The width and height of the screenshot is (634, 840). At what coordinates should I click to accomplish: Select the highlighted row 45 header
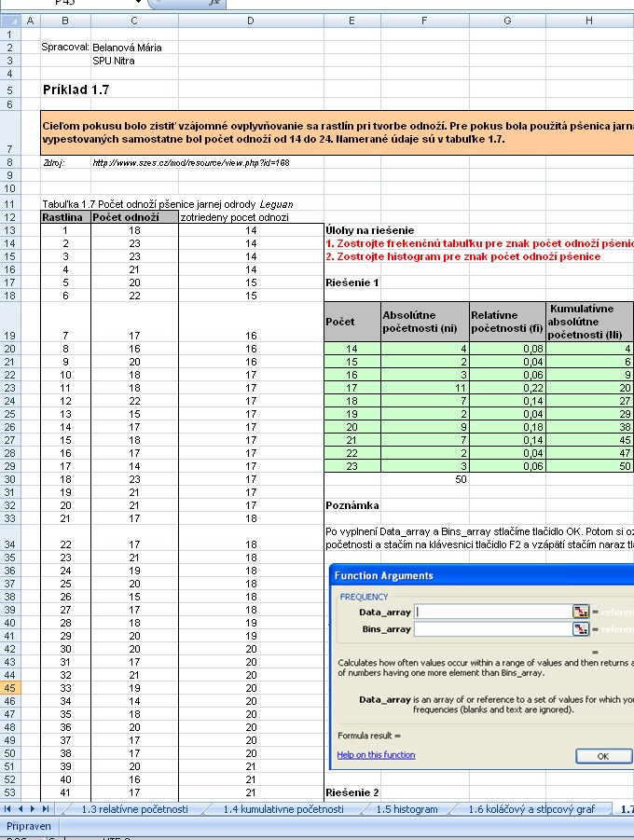pyautogui.click(x=9, y=687)
